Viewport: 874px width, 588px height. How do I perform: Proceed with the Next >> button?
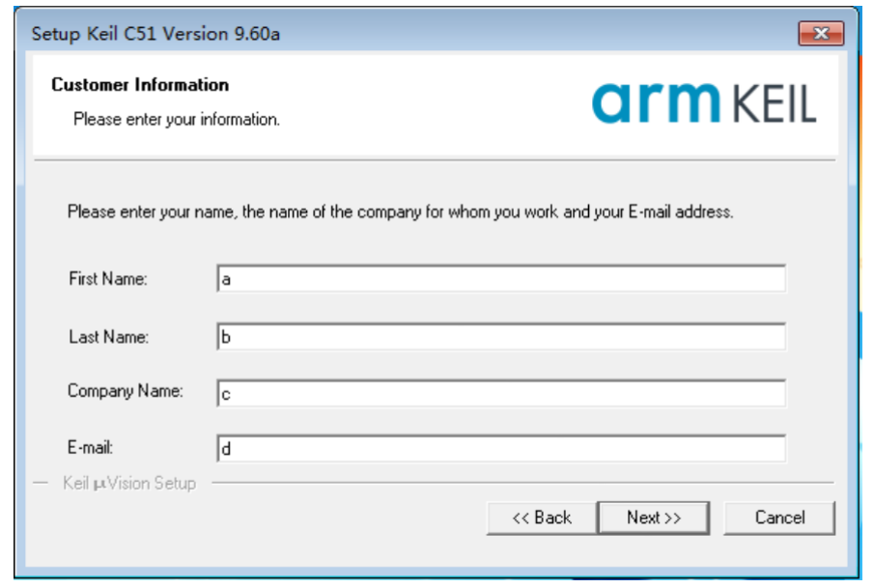pos(653,518)
